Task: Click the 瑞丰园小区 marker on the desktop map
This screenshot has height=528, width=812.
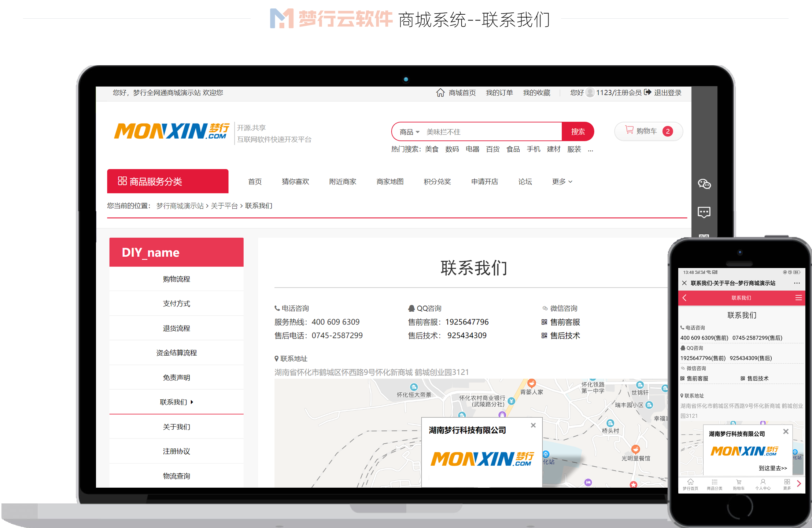Action: [649, 405]
